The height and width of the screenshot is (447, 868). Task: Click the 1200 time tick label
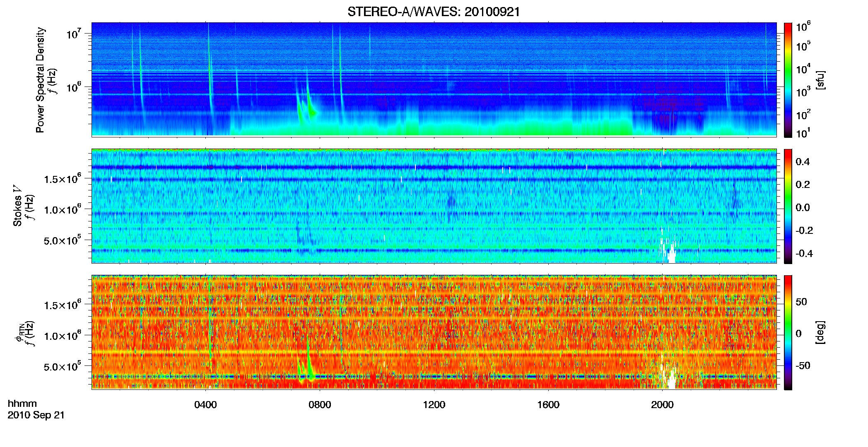(x=434, y=405)
